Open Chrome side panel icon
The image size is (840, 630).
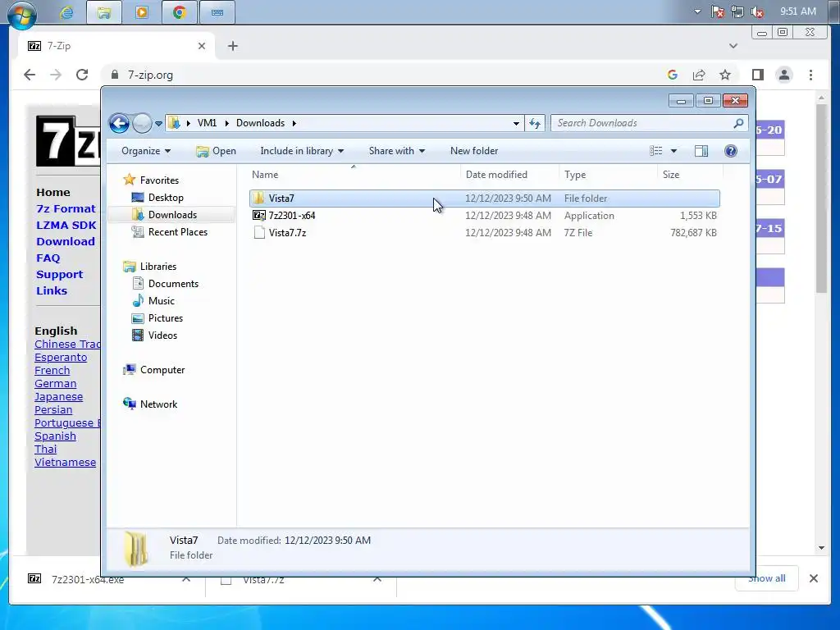click(757, 75)
